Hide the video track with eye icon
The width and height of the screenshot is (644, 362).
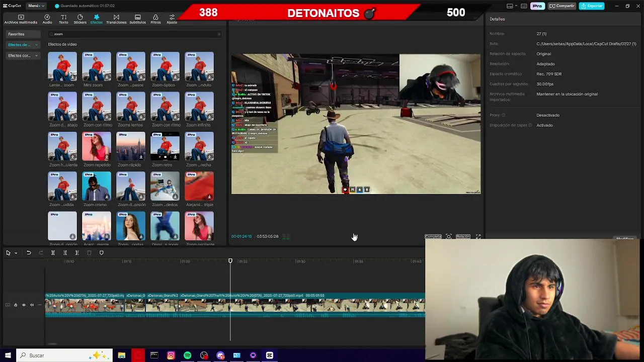tap(23, 305)
